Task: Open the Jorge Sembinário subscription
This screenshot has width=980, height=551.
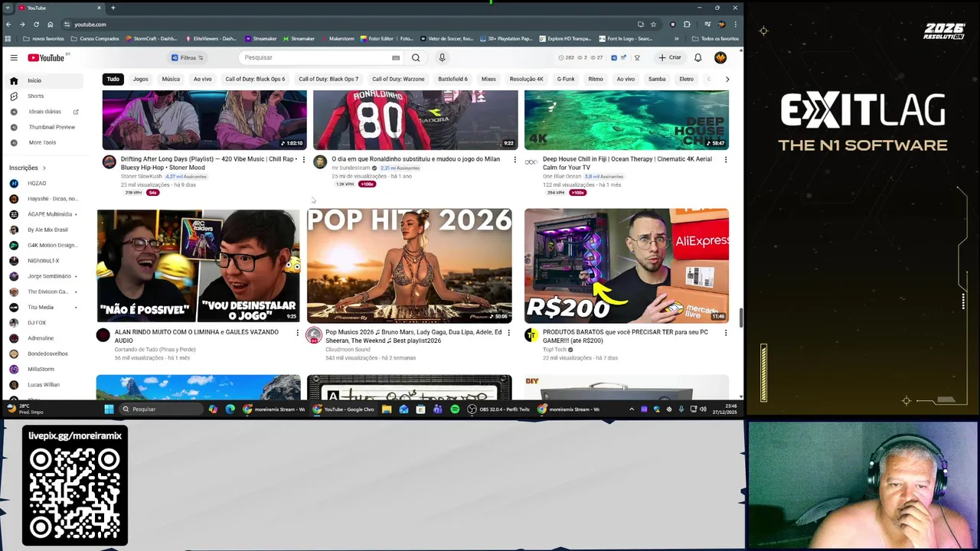Action: (44, 276)
